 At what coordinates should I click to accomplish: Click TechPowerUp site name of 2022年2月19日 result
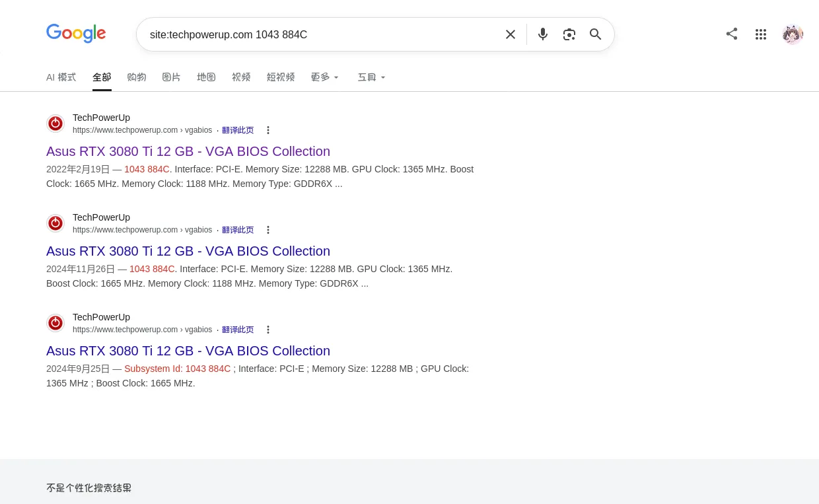pos(101,118)
